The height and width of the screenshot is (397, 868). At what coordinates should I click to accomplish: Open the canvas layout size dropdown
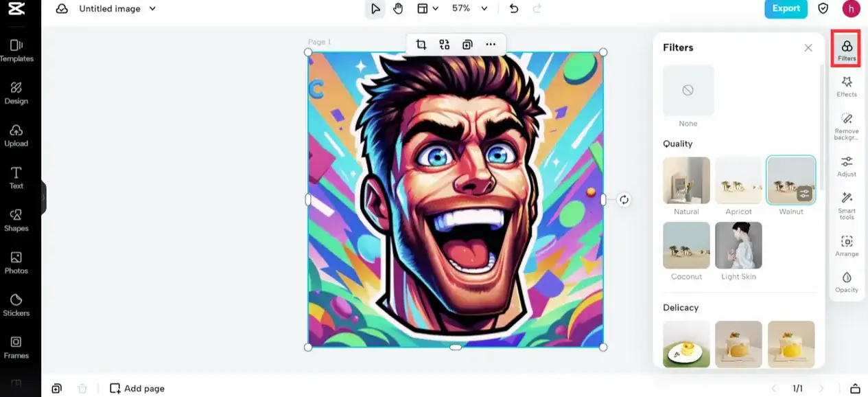point(427,9)
